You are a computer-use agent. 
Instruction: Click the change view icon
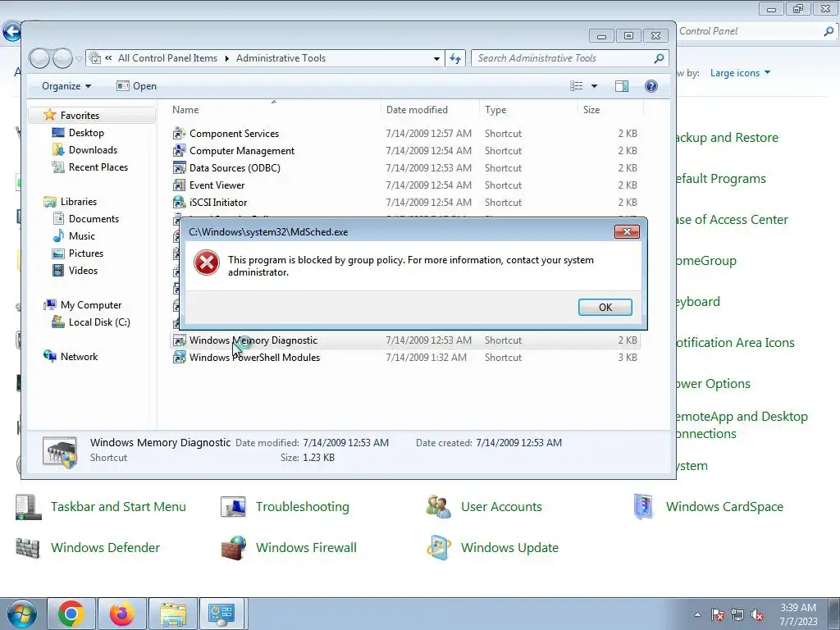pos(577,86)
